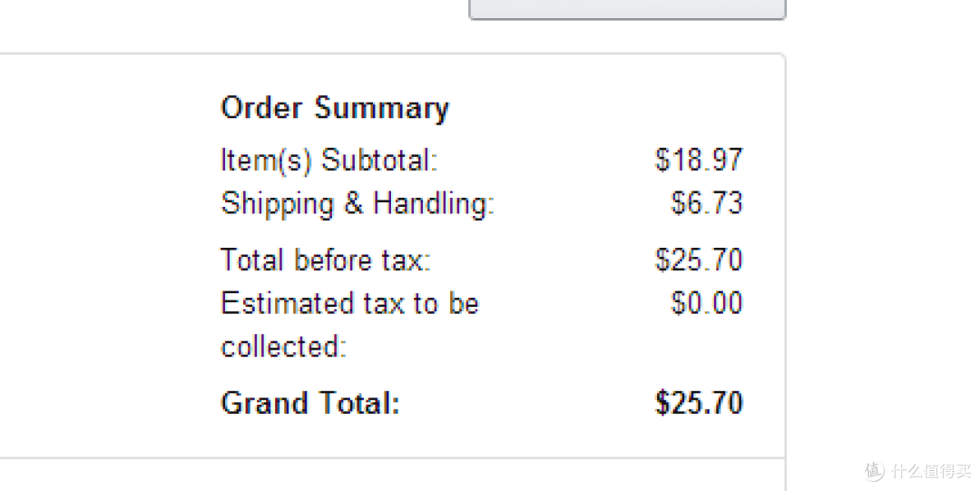Click the divider line below Grand Total
The width and height of the screenshot is (980, 491).
click(393, 457)
